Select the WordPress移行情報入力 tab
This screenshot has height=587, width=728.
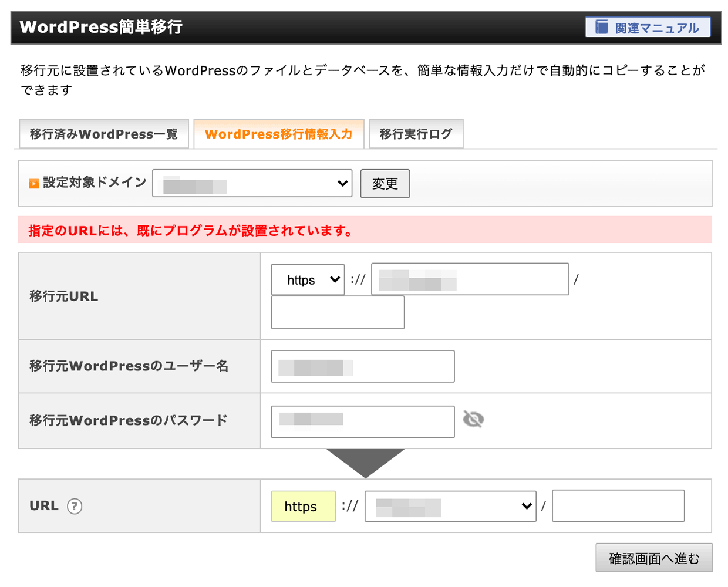pos(279,134)
